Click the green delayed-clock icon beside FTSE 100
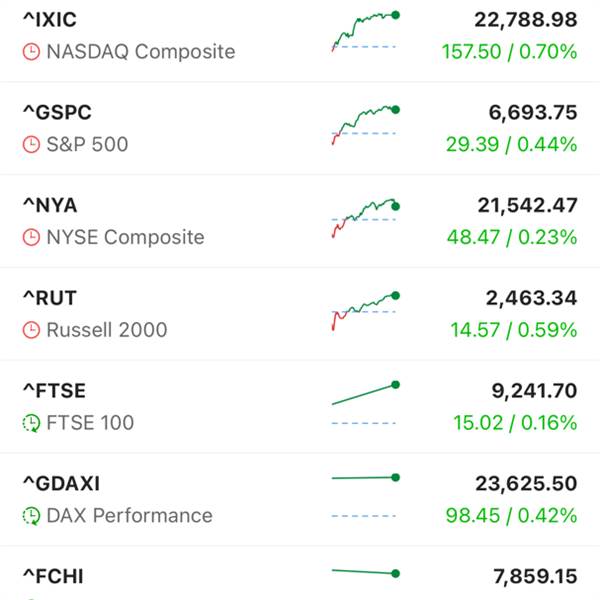Screen dimensions: 600x600 31,423
